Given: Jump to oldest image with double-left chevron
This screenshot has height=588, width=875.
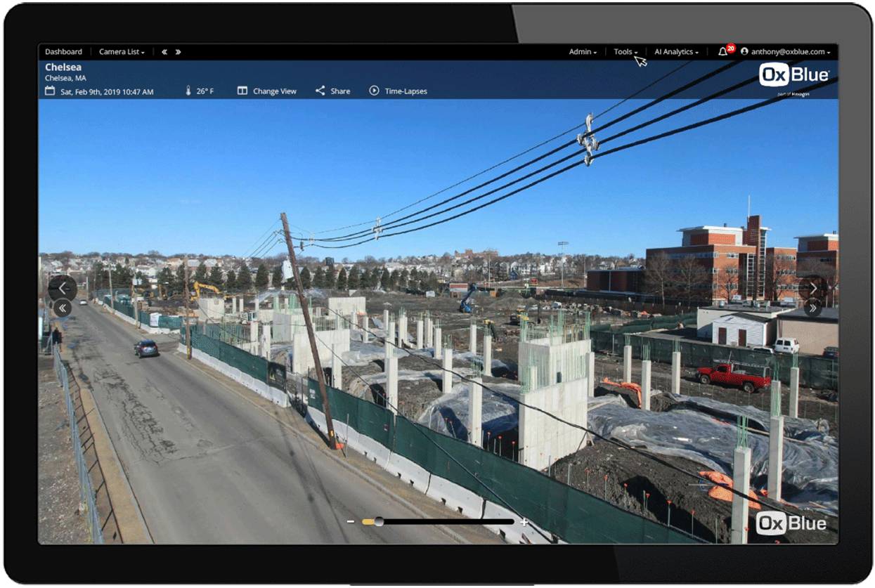Looking at the screenshot, I should point(63,308).
